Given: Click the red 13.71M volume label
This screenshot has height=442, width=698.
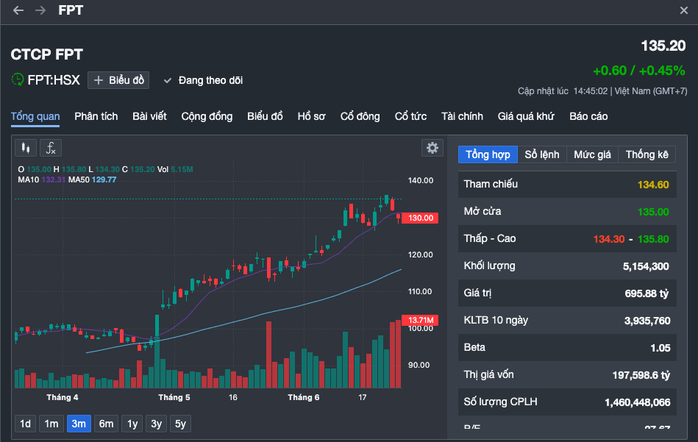Looking at the screenshot, I should (420, 320).
